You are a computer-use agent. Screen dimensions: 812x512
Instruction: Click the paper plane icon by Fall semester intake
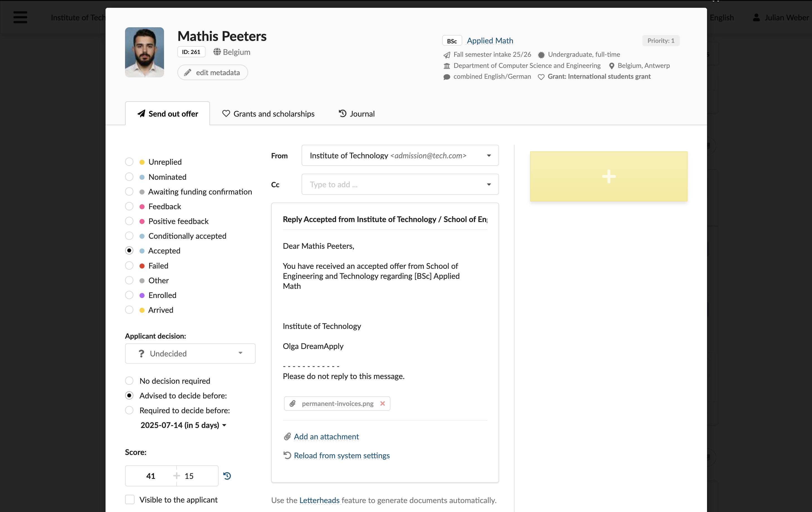tap(447, 55)
